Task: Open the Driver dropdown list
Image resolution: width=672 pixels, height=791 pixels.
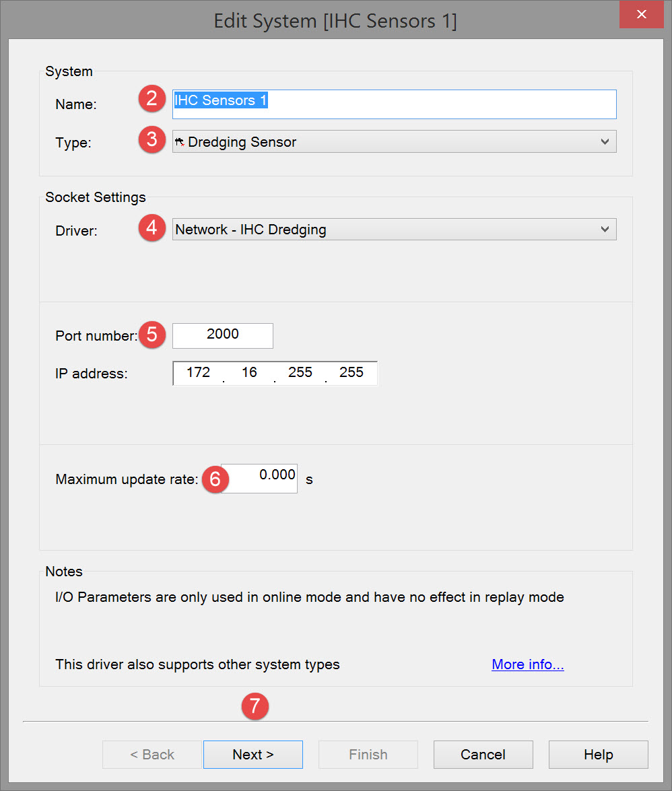Action: click(x=605, y=230)
